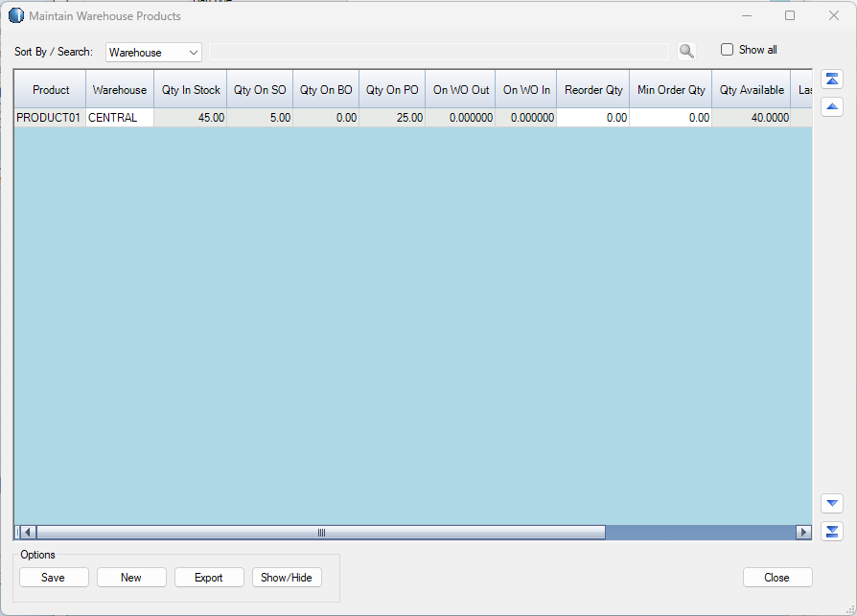Click the horizontal scrollbar left arrow
Screen dimensions: 857x616
click(28, 532)
